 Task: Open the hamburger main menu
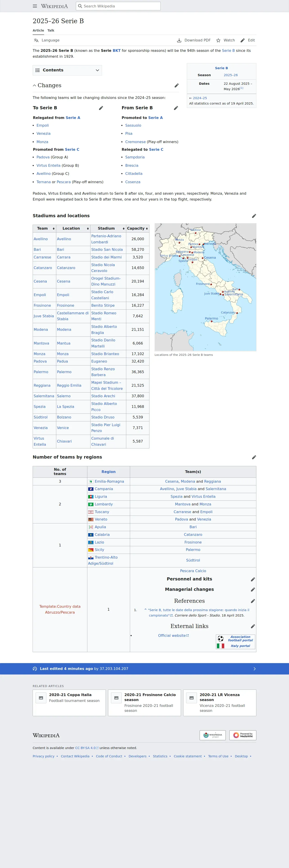[35, 6]
